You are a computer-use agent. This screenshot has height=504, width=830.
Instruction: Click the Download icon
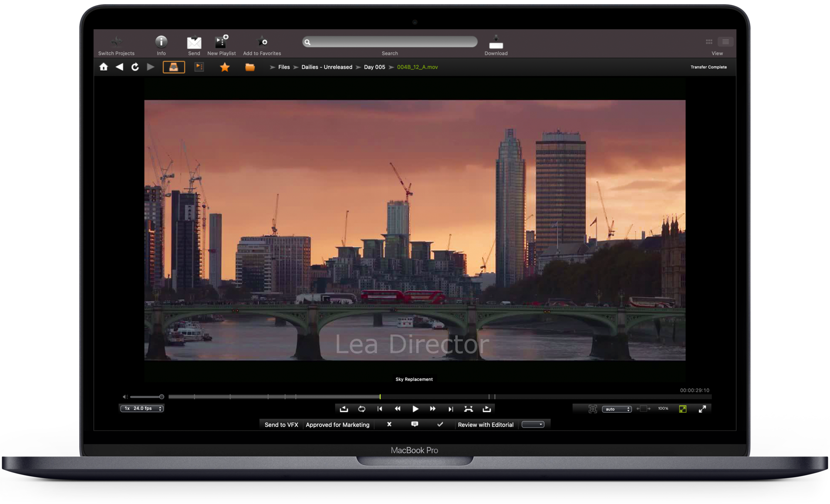coord(496,42)
